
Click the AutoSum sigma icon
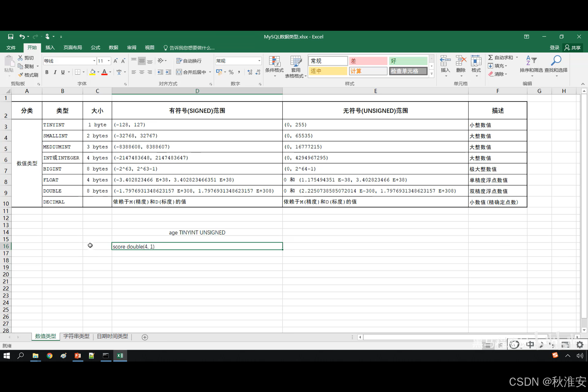491,57
